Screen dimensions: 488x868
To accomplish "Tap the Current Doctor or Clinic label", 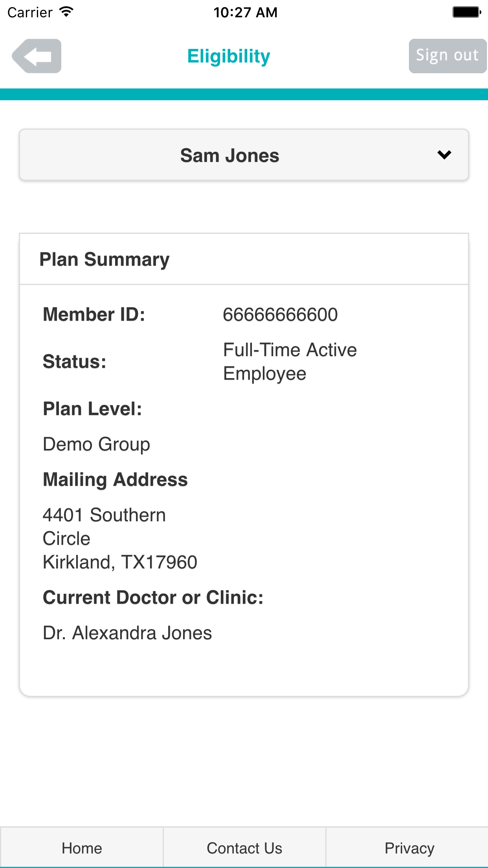I will pos(153,598).
